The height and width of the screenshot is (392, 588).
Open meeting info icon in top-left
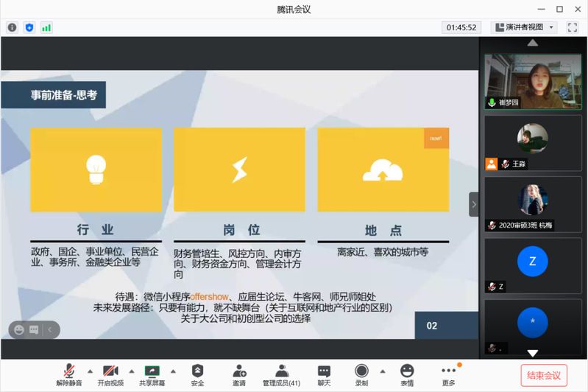point(12,27)
